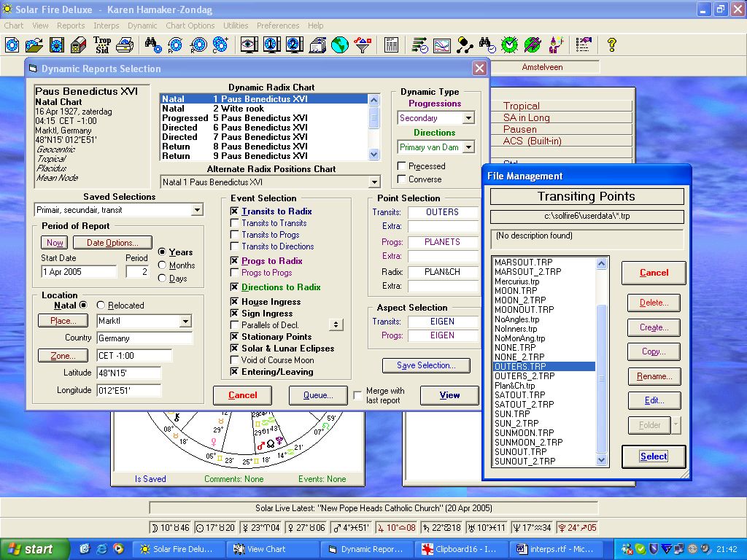Viewport: 747px width, 560px height.
Task: Click the funnel filter toolbar icon
Action: [362, 45]
